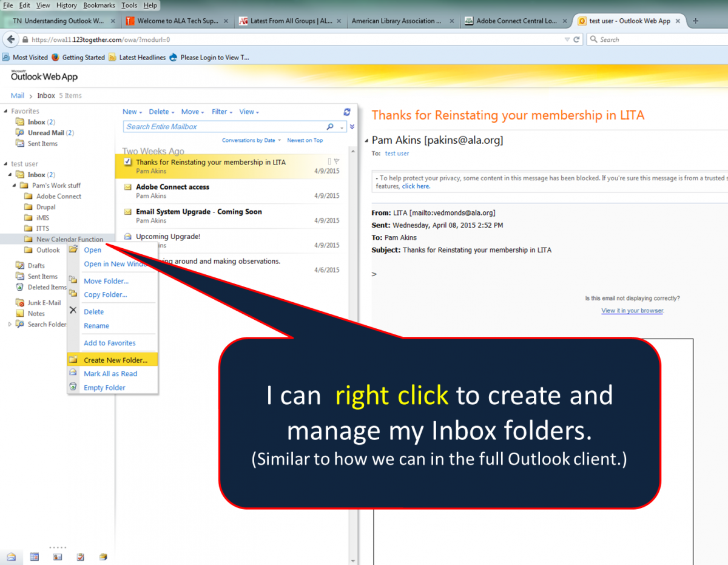Click the Junk E-Mail folder icon
The image size is (728, 565).
(20, 303)
